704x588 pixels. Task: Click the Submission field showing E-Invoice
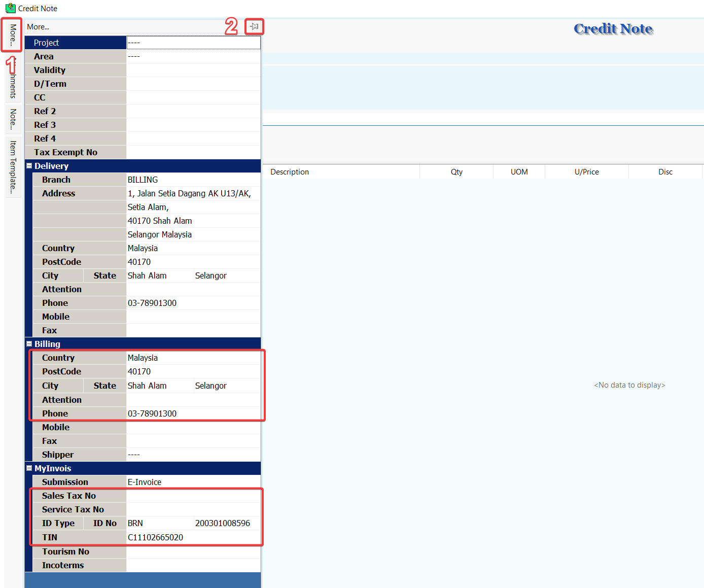click(x=193, y=482)
